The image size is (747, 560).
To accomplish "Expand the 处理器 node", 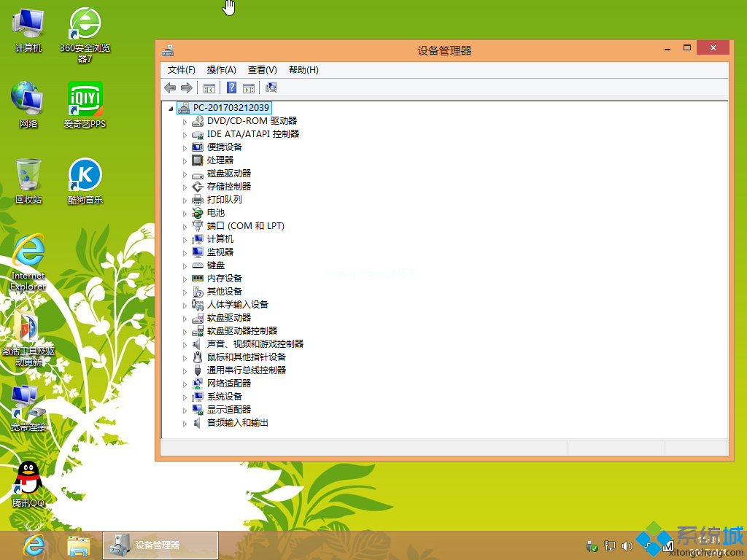I will 185,160.
